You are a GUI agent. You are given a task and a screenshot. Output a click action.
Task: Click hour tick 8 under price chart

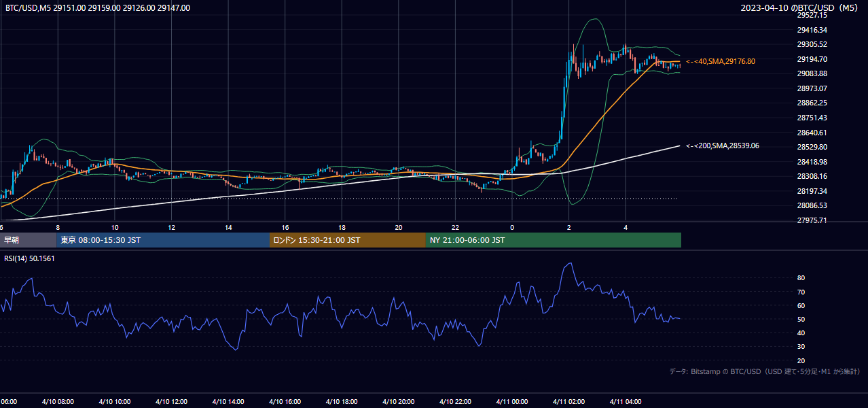(x=58, y=228)
